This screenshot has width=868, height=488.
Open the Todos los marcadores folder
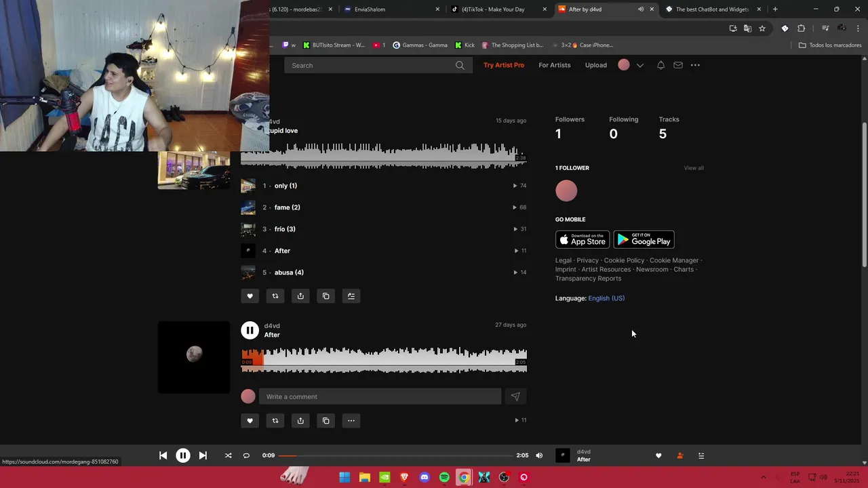(x=830, y=45)
